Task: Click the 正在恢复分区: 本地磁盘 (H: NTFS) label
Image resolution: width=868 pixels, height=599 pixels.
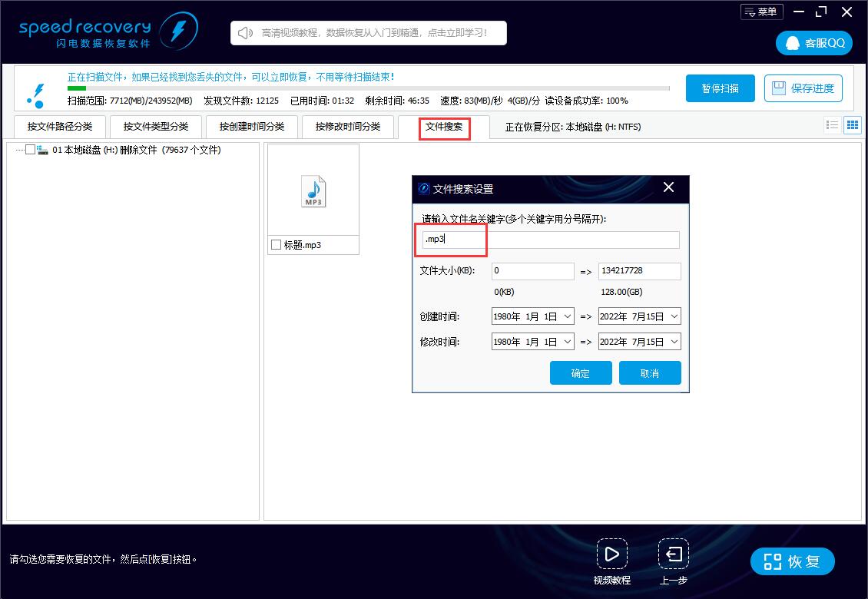Action: coord(573,127)
